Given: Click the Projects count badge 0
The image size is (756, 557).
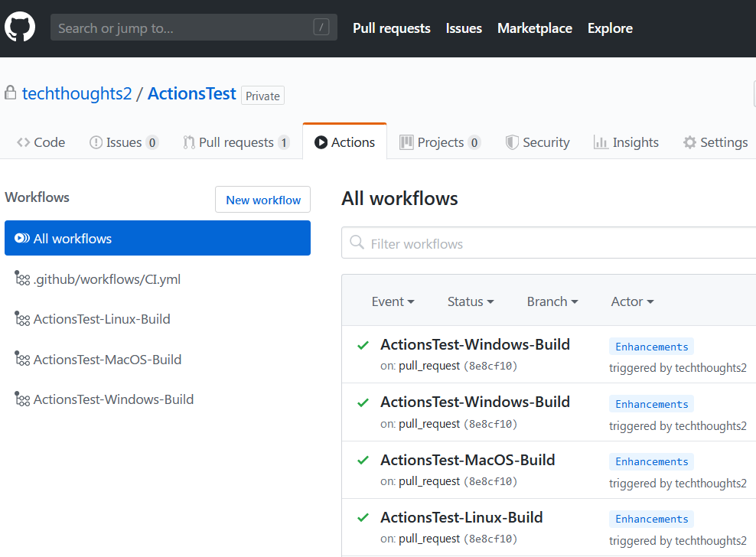Looking at the screenshot, I should [474, 143].
